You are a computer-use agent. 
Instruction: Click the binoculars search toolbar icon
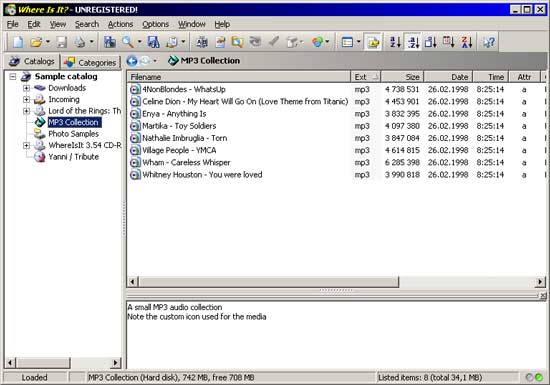[110, 42]
